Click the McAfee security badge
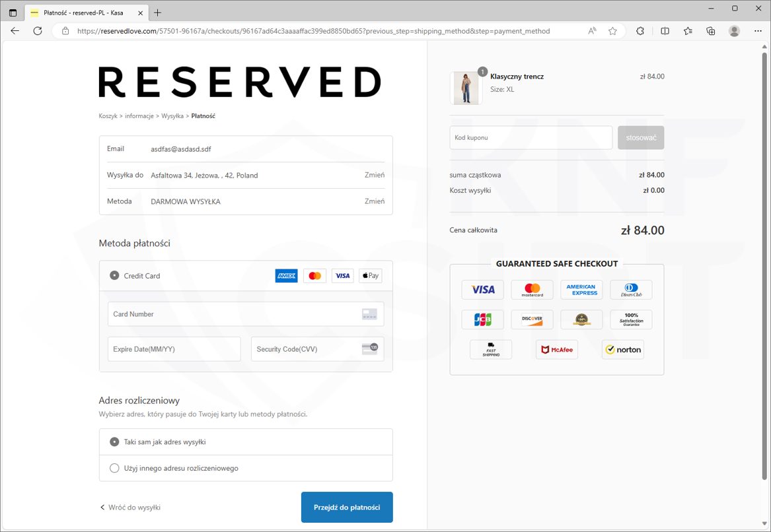The width and height of the screenshot is (771, 532). click(x=556, y=350)
